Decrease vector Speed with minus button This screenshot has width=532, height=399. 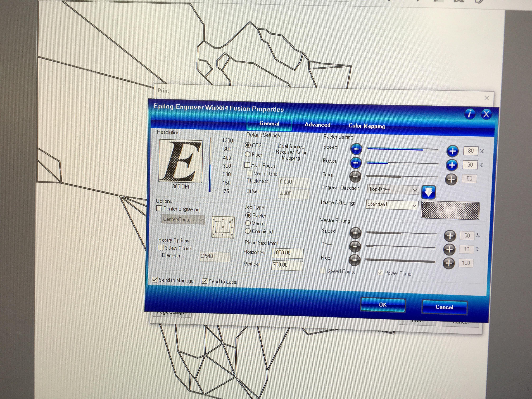tap(355, 233)
